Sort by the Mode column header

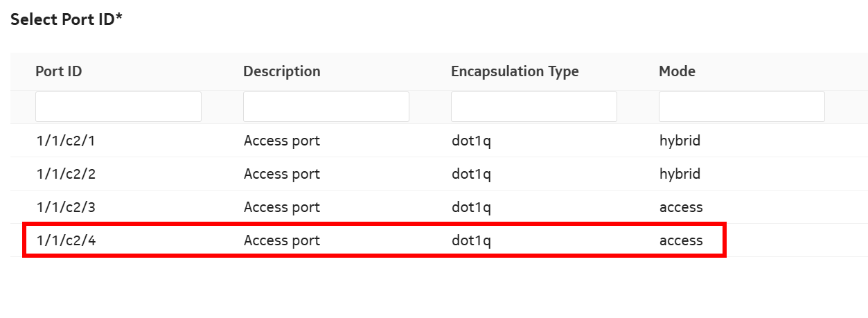[677, 71]
